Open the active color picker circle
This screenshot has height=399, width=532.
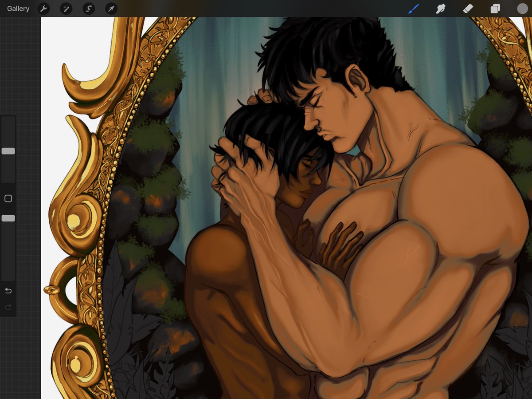click(x=522, y=8)
